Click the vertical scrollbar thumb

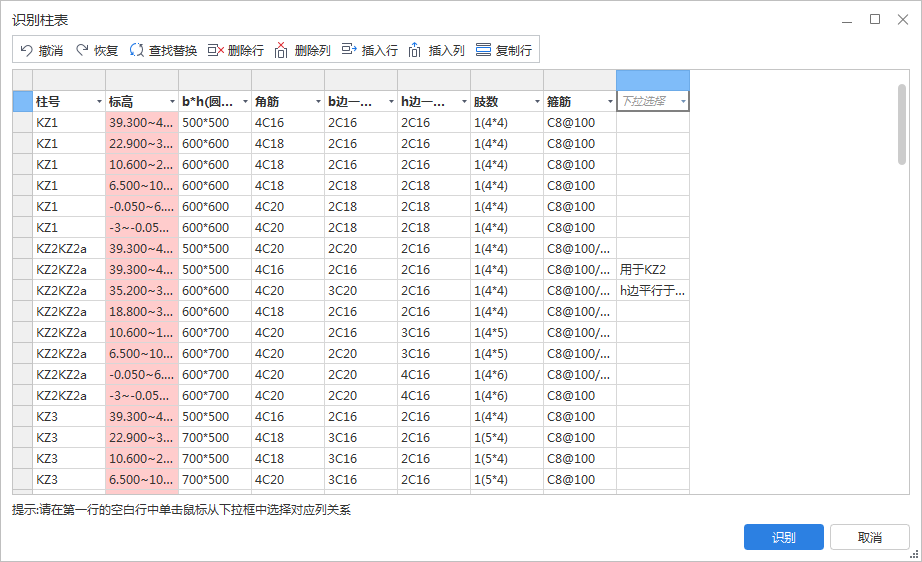coord(902,124)
